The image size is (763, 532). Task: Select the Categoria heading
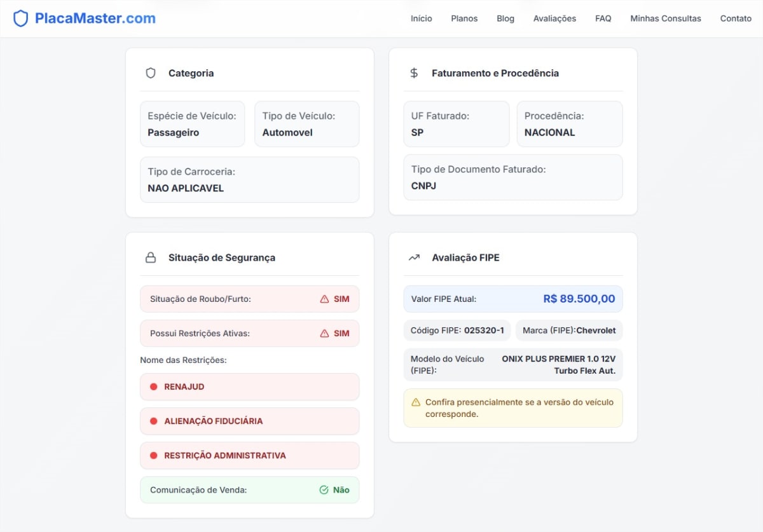click(191, 73)
